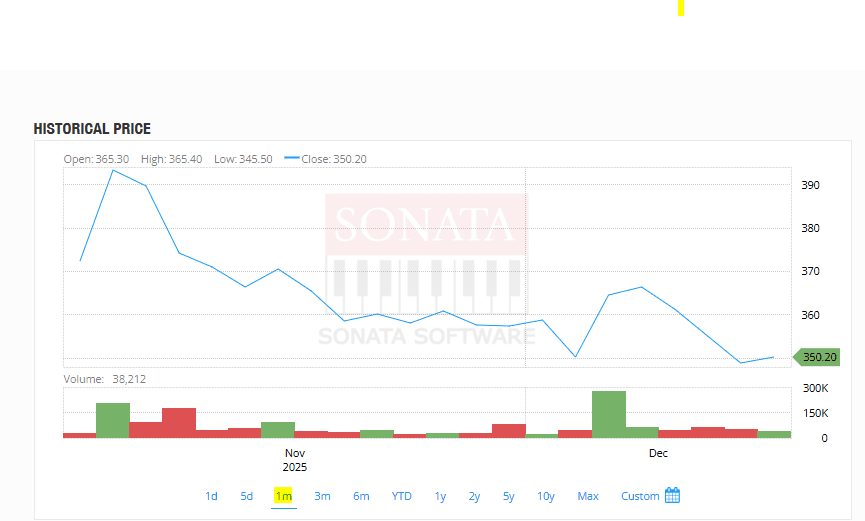865x521 pixels.
Task: Click the Nov 2025 axis label
Action: [x=295, y=460]
